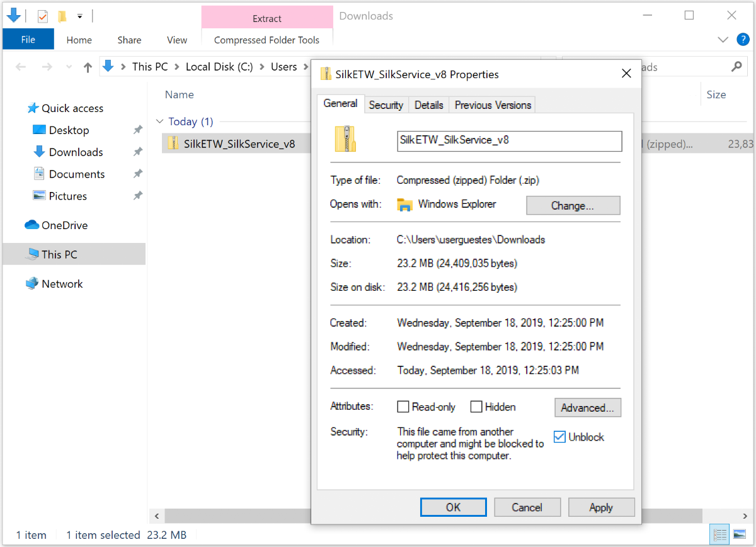Select the Compressed Folder Tools tab
The width and height of the screenshot is (756, 547).
click(x=266, y=40)
